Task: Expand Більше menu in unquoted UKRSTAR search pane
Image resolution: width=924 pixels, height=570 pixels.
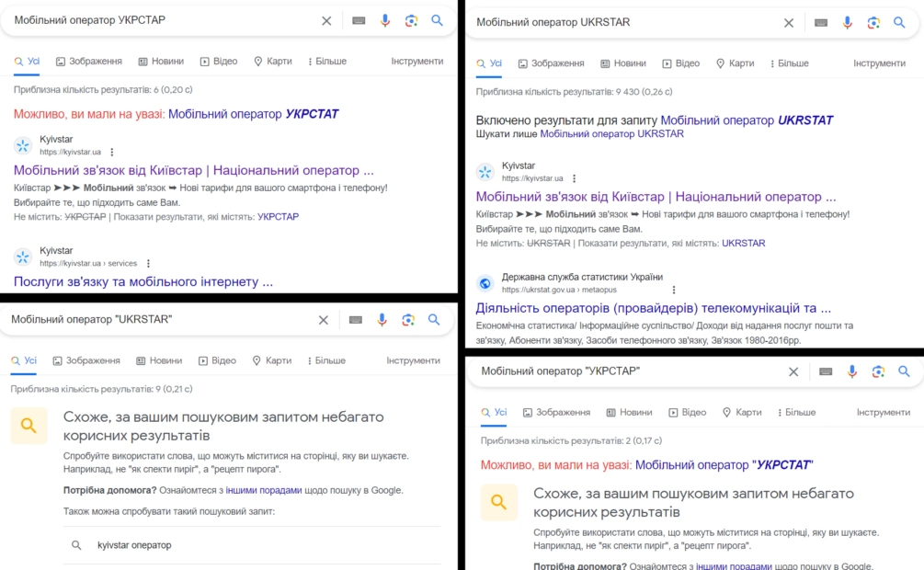Action: point(789,63)
